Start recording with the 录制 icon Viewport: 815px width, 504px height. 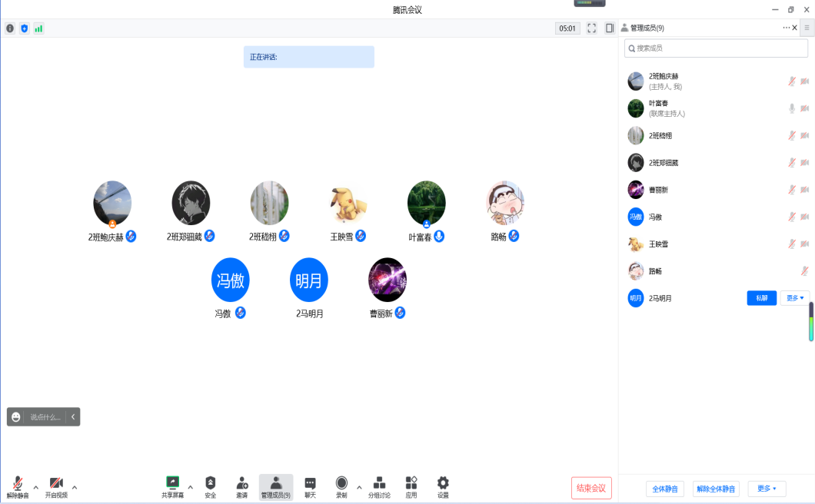pyautogui.click(x=341, y=483)
